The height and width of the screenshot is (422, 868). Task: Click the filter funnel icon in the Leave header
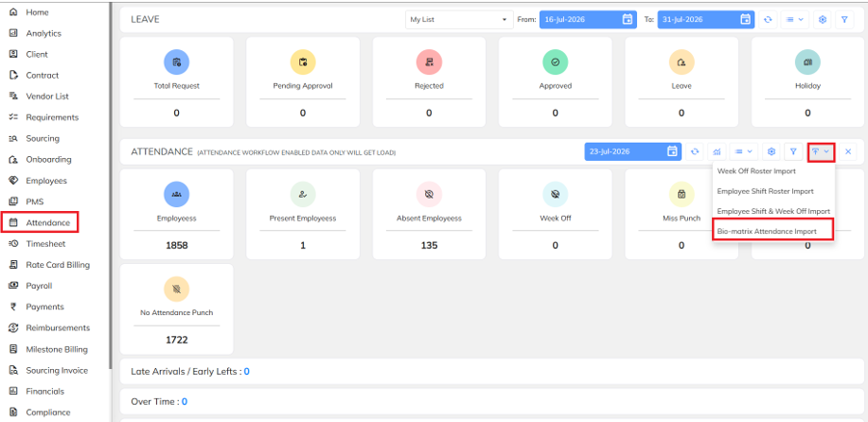(x=844, y=19)
